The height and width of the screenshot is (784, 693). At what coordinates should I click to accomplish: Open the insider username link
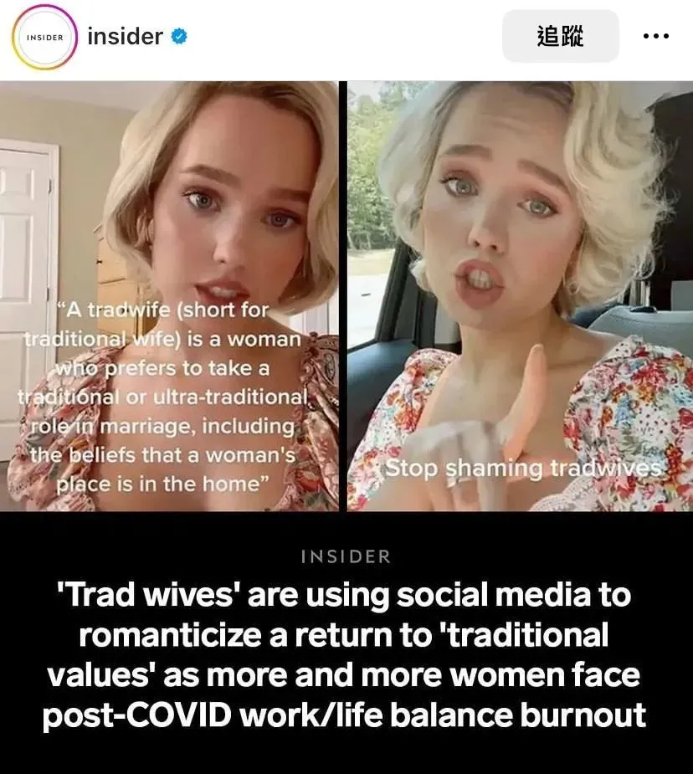pyautogui.click(x=125, y=36)
